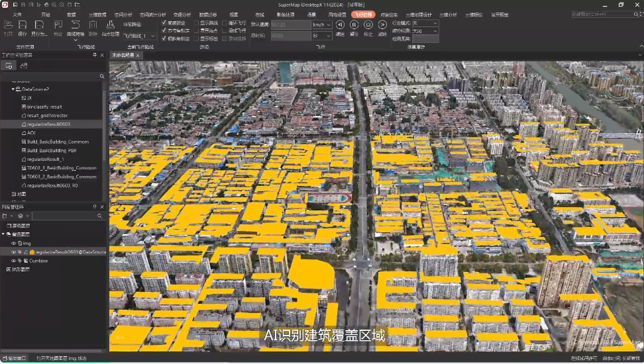
Task: Click the folder icon at quick access bar end
Action: (x=78, y=5)
